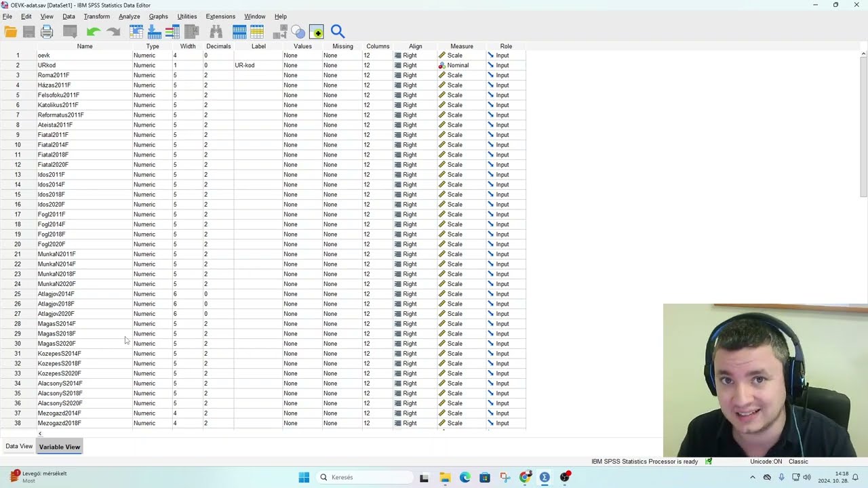The width and height of the screenshot is (868, 488).
Task: Select variable name Mezogazd2014F
Action: point(60,413)
